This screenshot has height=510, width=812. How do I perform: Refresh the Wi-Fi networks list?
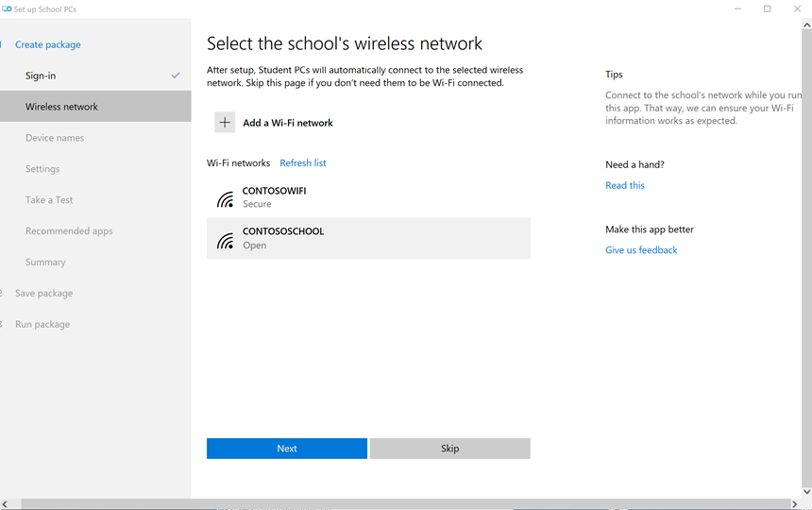(303, 163)
